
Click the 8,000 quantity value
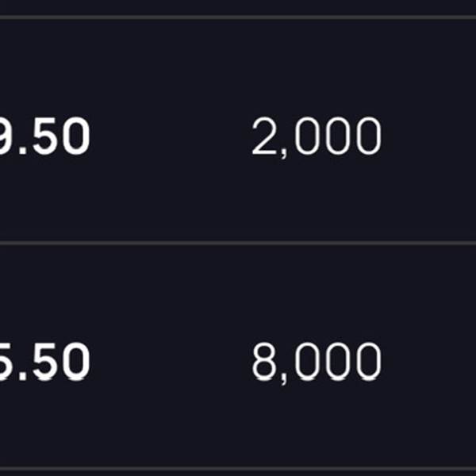(316, 362)
